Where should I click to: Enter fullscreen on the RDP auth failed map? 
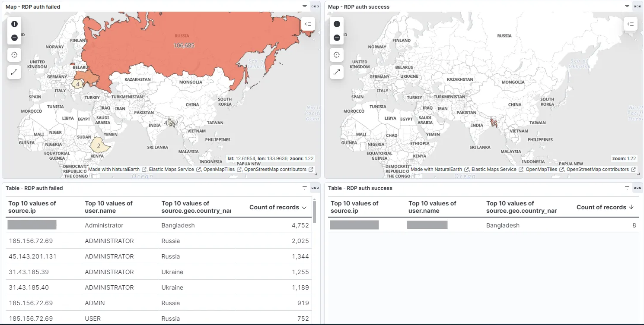point(14,72)
